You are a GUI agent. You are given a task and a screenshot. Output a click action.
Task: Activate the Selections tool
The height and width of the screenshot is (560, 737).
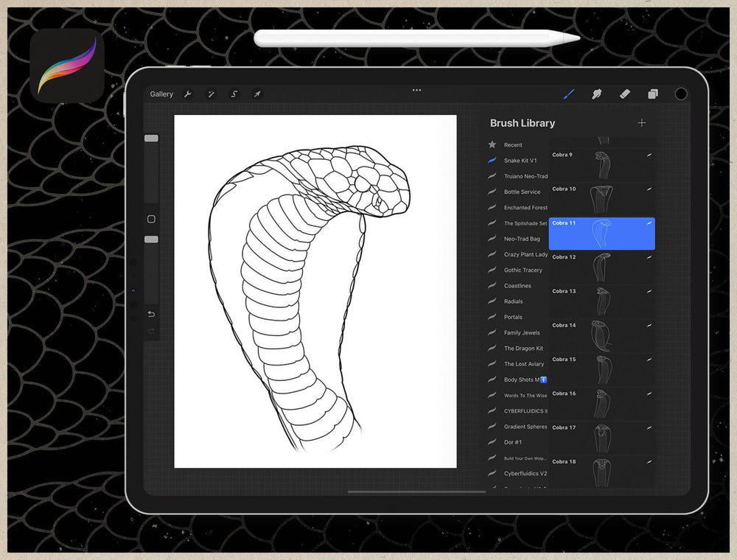(234, 94)
